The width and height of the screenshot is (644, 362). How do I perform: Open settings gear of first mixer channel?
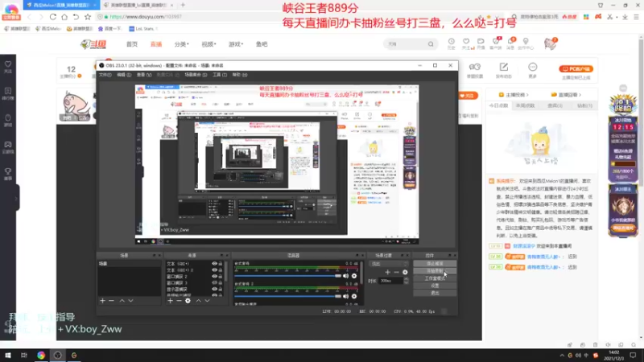click(x=354, y=276)
